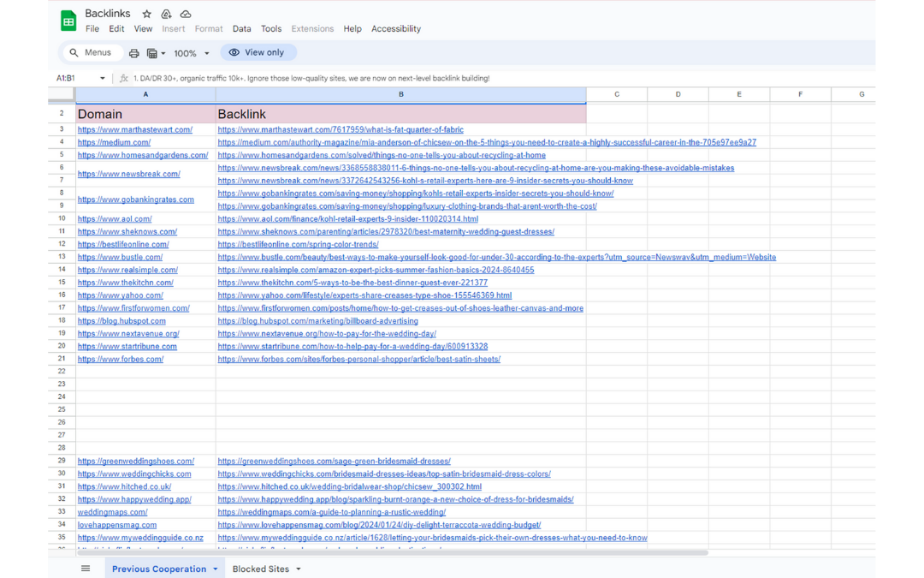Select column B header

(x=400, y=94)
